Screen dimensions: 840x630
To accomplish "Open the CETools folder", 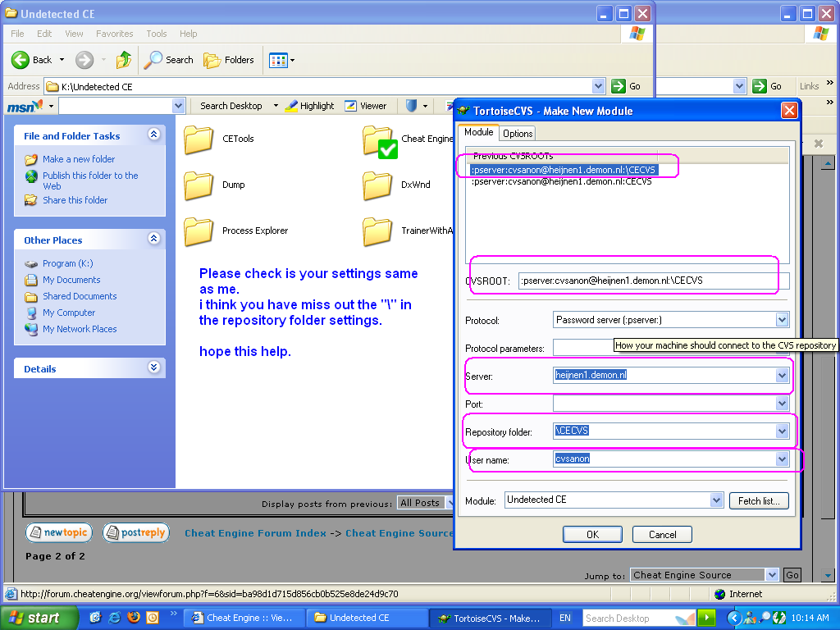I will 218,139.
